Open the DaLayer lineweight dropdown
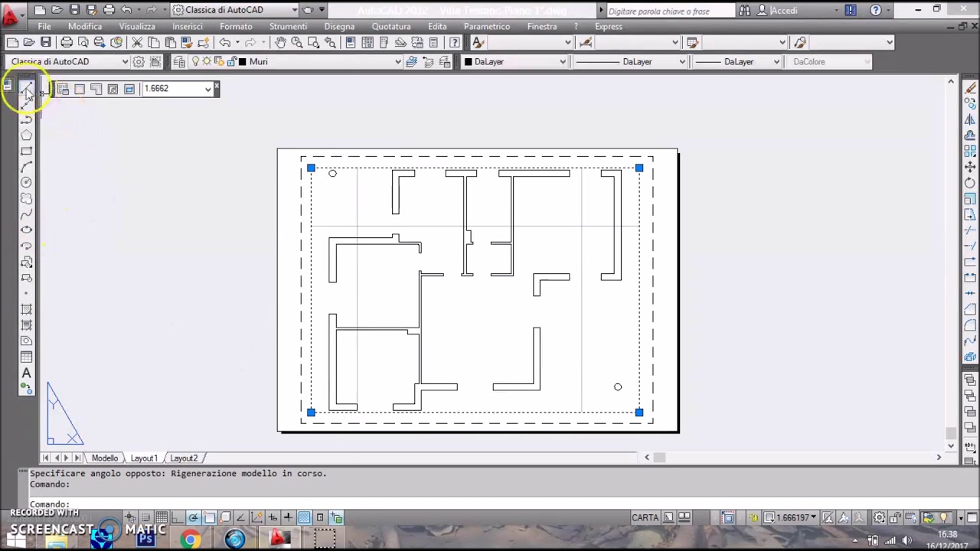 [x=776, y=61]
